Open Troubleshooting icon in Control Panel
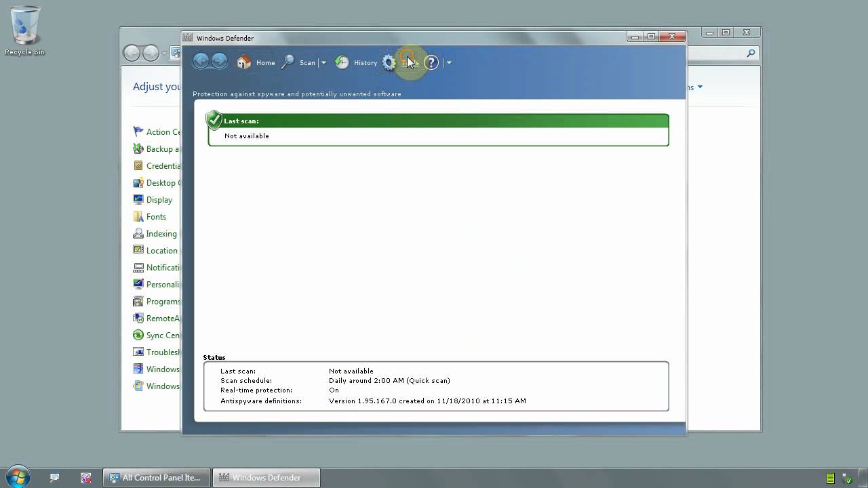This screenshot has width=868, height=488. point(138,352)
